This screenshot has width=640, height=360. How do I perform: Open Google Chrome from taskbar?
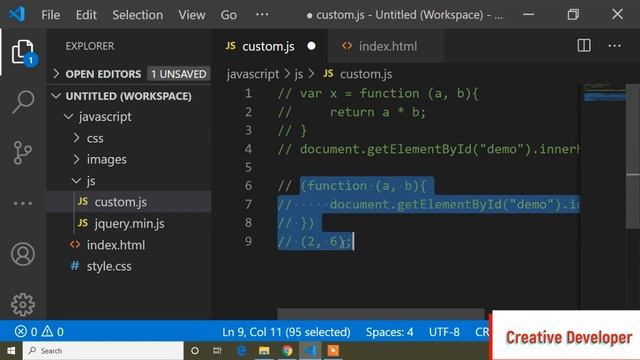[x=287, y=351]
